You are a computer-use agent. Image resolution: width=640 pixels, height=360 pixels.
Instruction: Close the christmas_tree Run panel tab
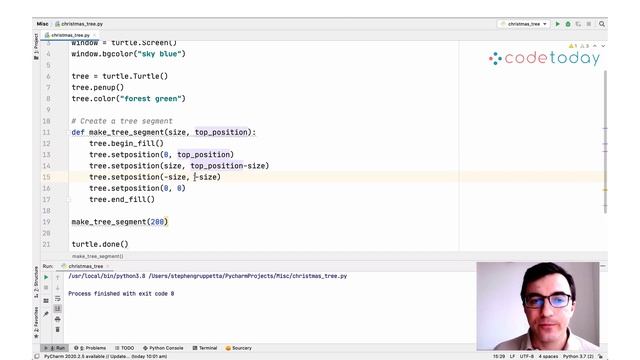(x=108, y=266)
